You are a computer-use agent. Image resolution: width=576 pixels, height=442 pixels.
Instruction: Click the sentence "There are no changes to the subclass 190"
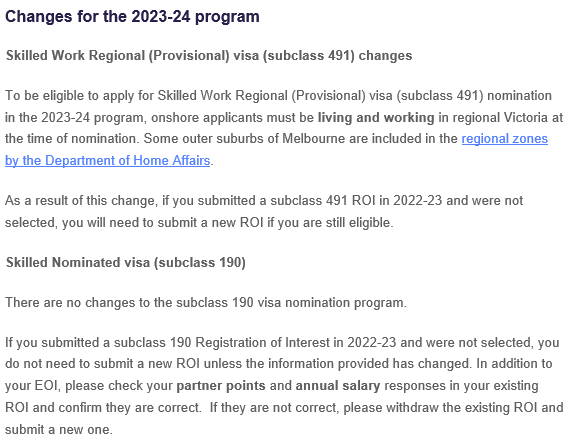[206, 303]
